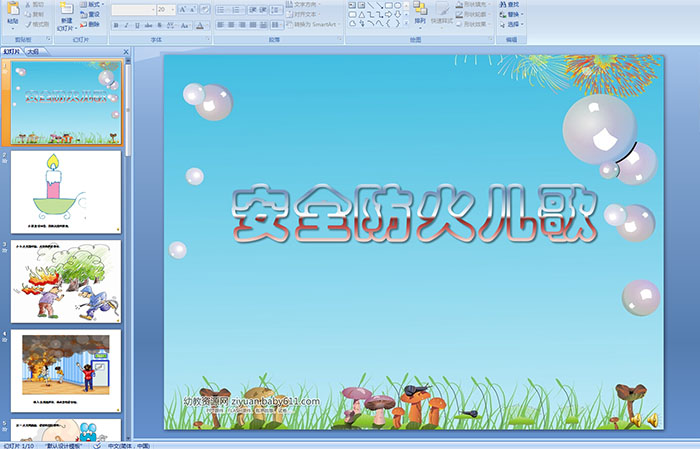Open Shape Fill (形状填充) options
Image resolution: width=700 pixels, height=449 pixels.
[473, 4]
